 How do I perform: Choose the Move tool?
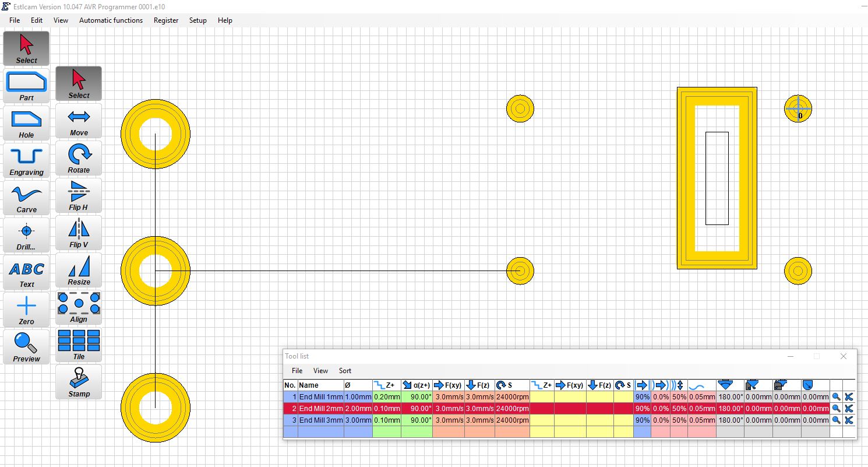click(x=79, y=121)
